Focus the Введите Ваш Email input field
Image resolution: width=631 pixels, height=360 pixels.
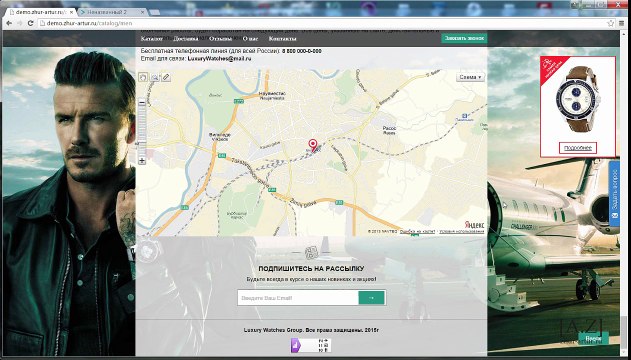point(298,298)
